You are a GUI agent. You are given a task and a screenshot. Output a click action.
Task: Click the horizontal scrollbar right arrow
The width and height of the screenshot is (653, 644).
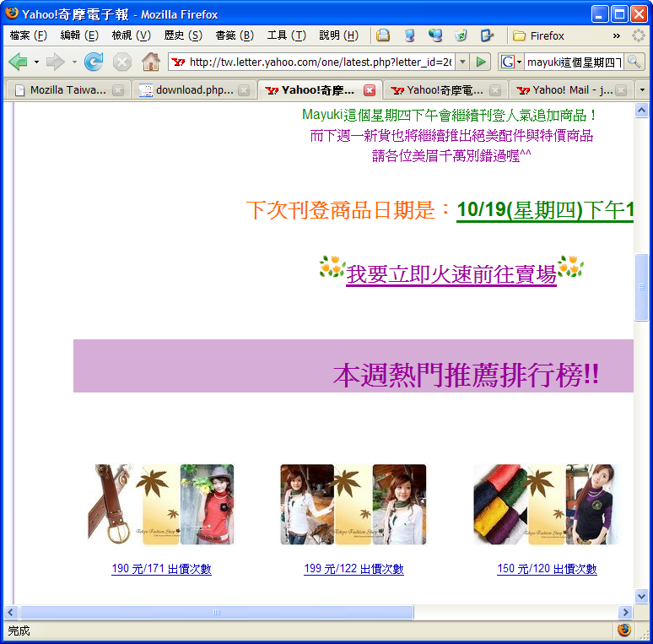pos(624,612)
